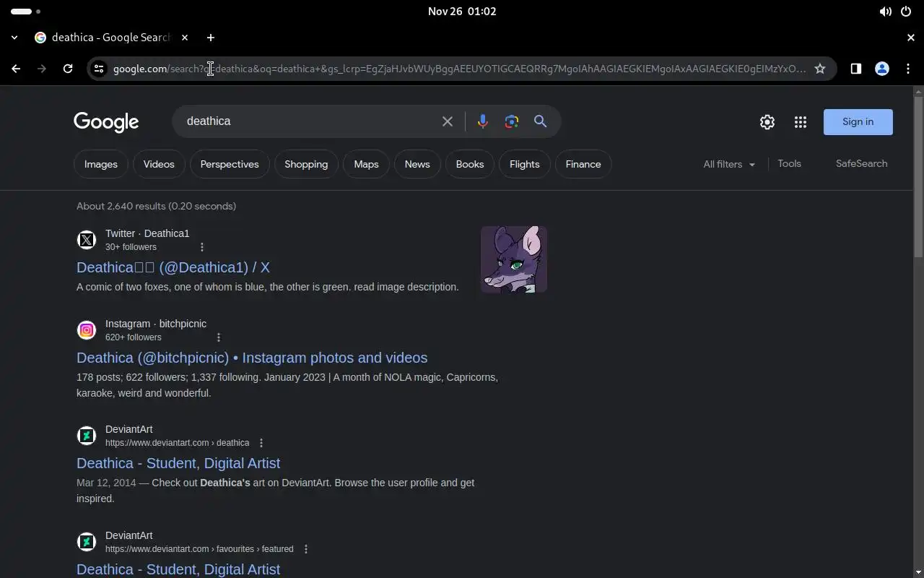
Task: Switch to the Flights filter
Action: pyautogui.click(x=525, y=164)
